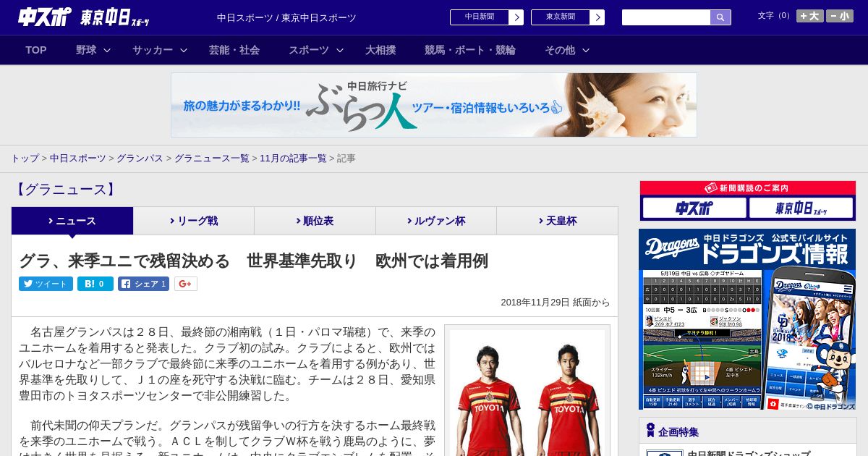This screenshot has width=868, height=456.
Task: Go to グランパス breadcrumb link
Action: (x=140, y=158)
